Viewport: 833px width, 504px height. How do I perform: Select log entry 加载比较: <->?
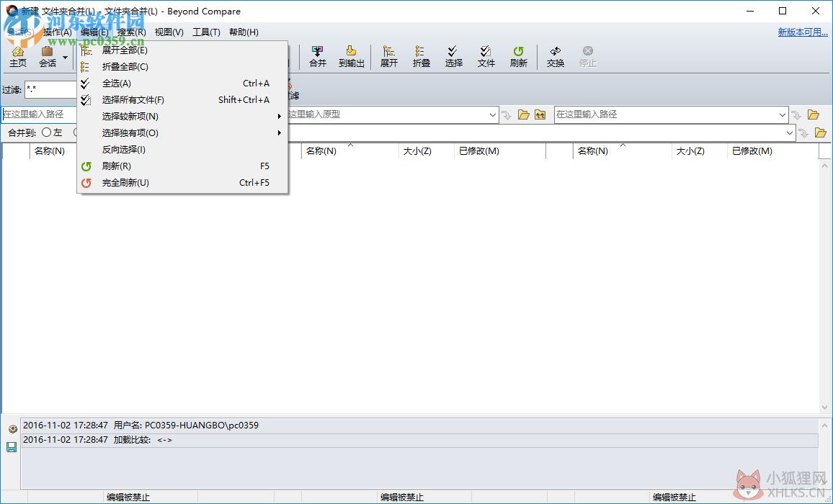[x=419, y=440]
